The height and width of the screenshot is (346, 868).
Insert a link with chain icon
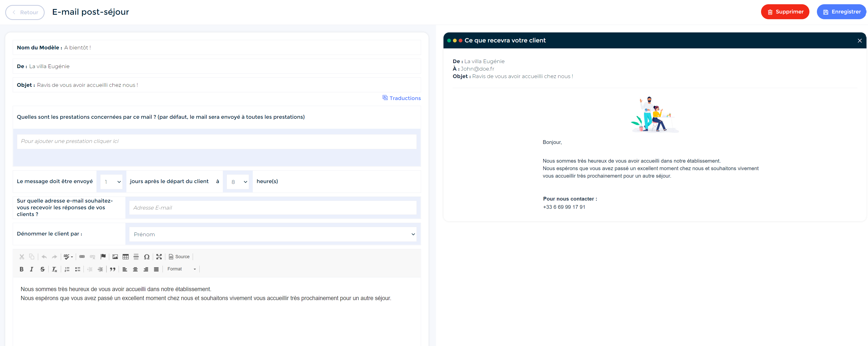pos(82,257)
